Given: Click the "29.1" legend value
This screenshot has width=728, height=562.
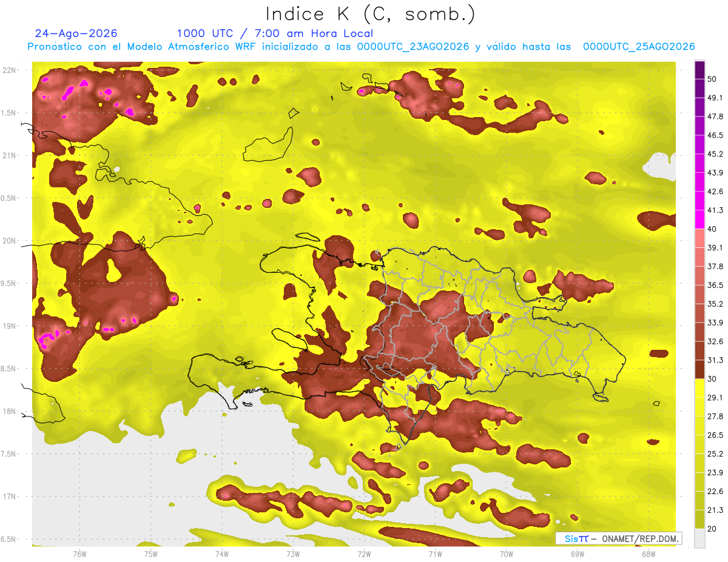Looking at the screenshot, I should tap(715, 398).
